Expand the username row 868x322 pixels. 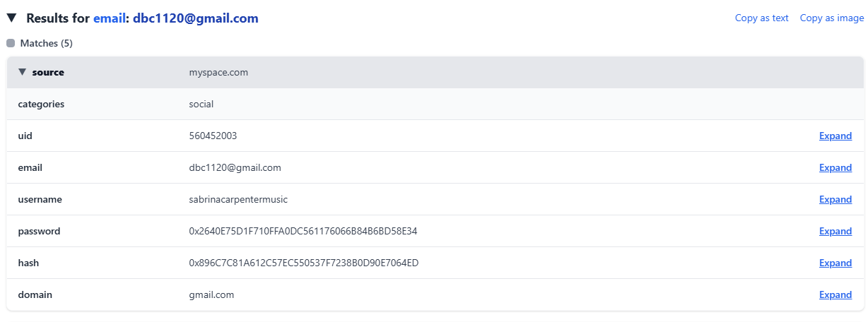[x=835, y=199]
